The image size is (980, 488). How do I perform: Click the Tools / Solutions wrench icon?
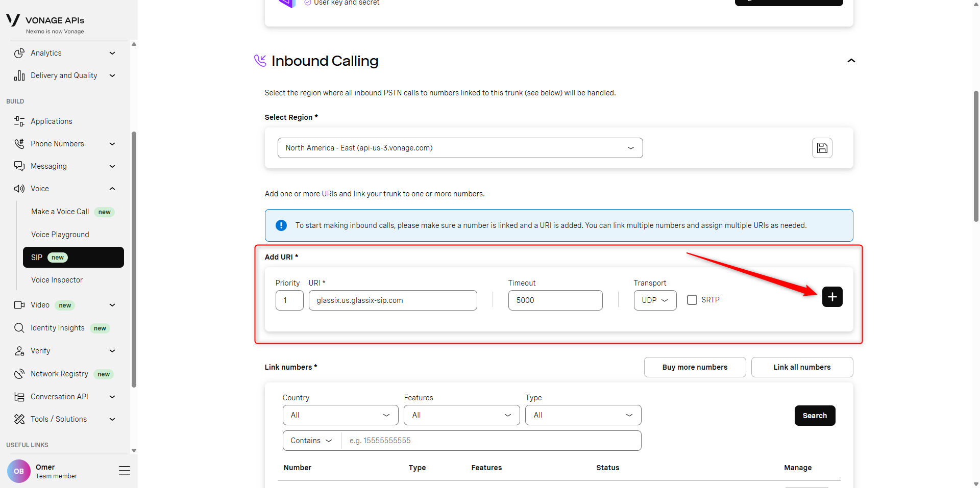coord(19,419)
